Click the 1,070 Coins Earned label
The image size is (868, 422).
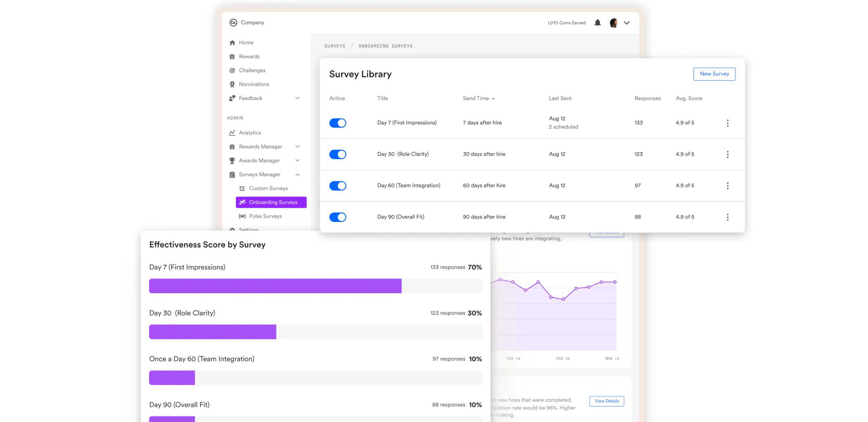pos(566,23)
